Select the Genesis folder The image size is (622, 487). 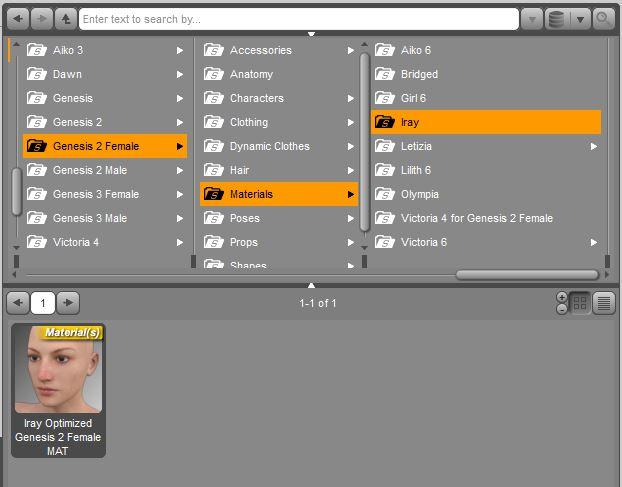[105, 98]
